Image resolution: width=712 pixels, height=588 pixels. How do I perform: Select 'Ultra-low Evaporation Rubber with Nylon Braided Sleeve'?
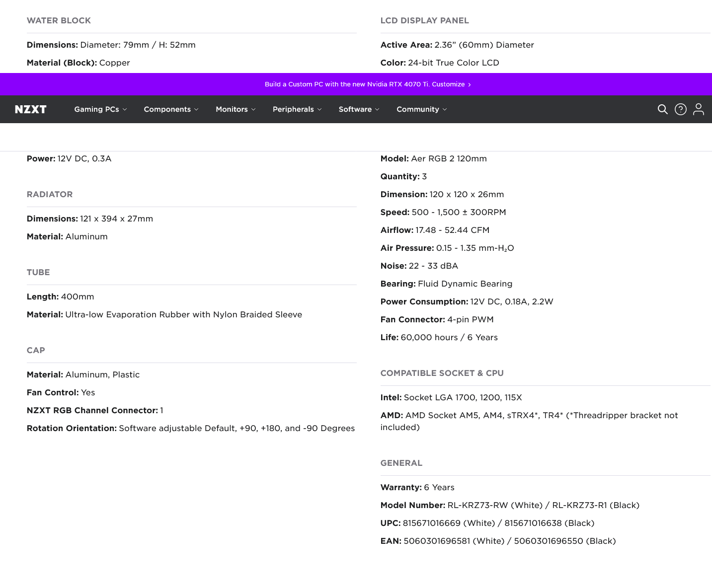point(184,315)
